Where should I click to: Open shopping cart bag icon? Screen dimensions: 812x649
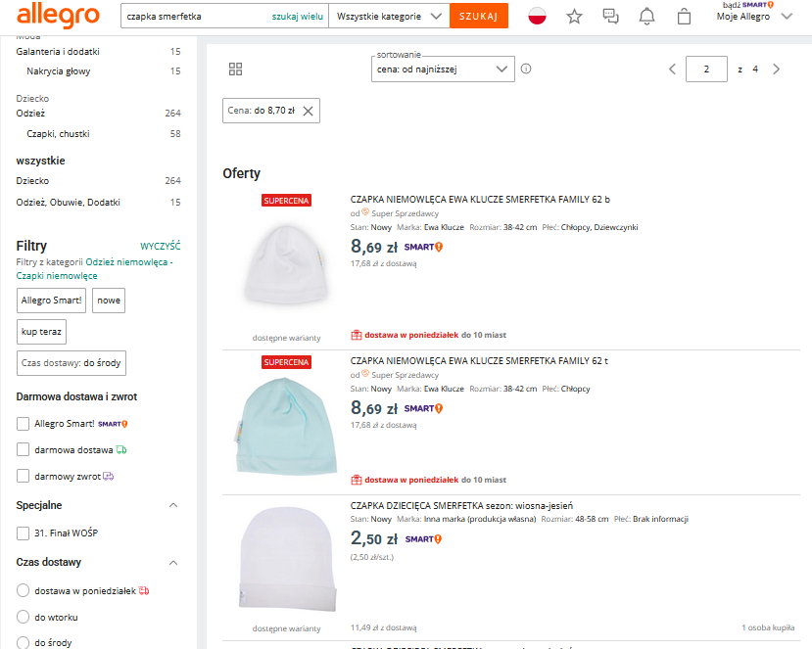point(684,17)
